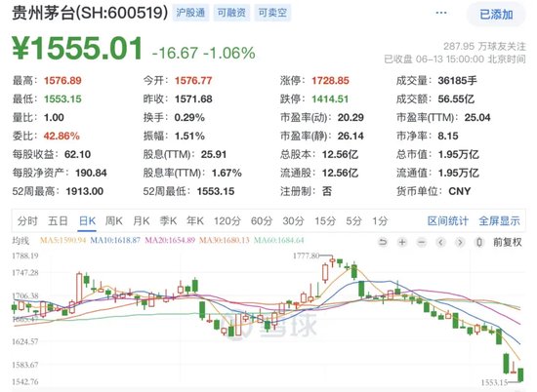The height and width of the screenshot is (392, 537).
Task: Open 区间统计 range statistics
Action: [447, 221]
